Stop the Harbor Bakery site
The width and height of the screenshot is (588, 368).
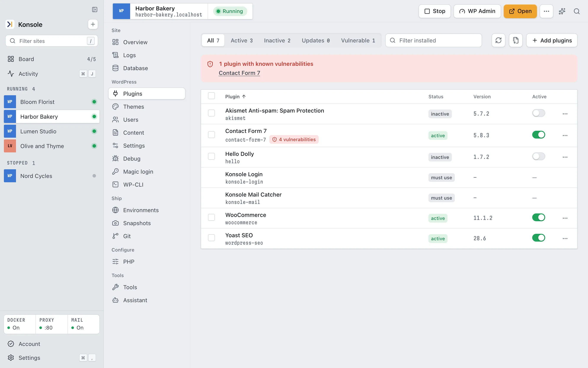[435, 11]
